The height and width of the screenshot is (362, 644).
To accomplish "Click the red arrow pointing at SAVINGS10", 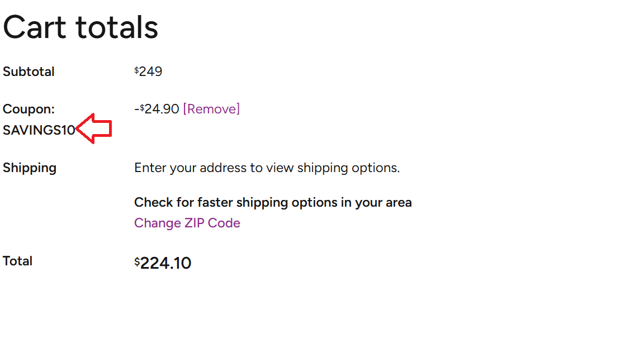I will pos(95,128).
